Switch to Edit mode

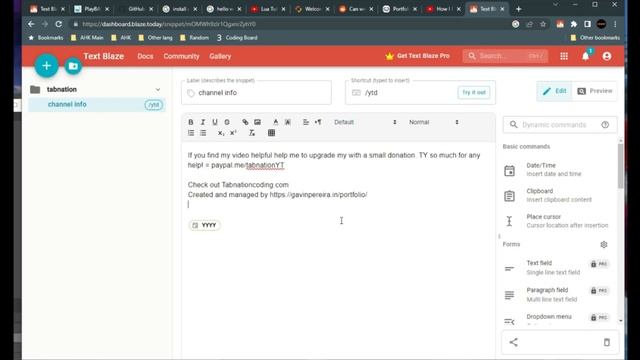pyautogui.click(x=554, y=91)
